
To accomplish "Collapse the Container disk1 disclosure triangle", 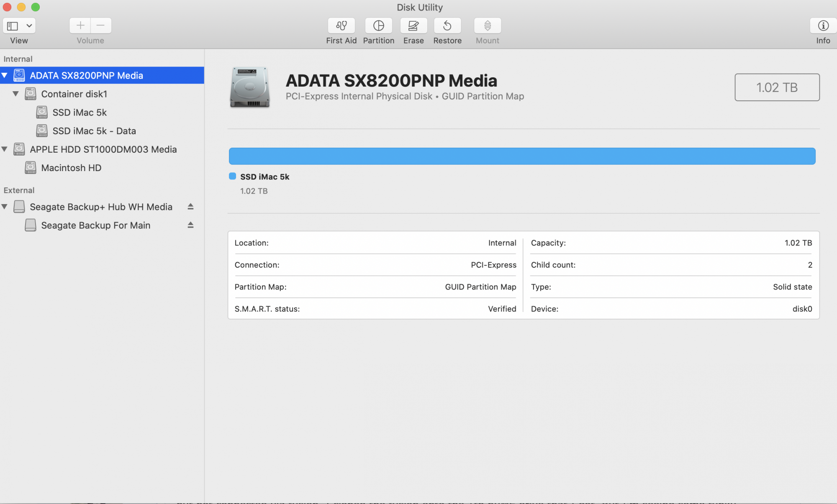I will point(16,94).
